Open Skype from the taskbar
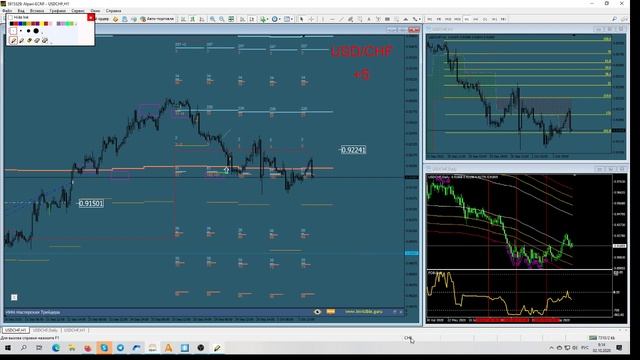Viewport: 640px width, 360px height. point(104,348)
